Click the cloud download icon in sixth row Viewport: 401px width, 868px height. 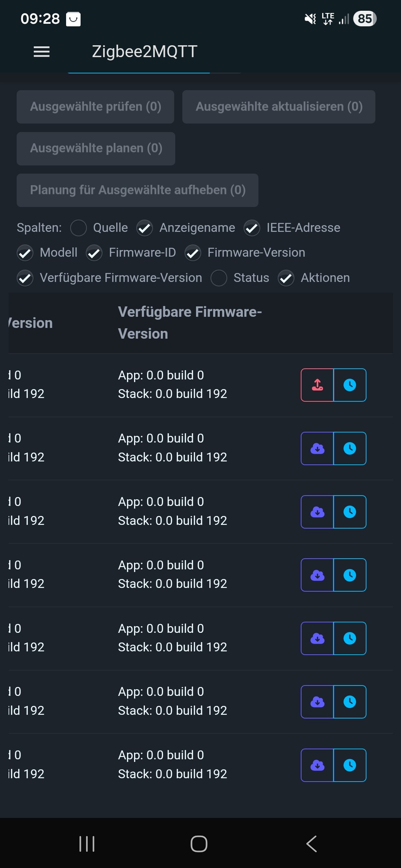click(317, 702)
